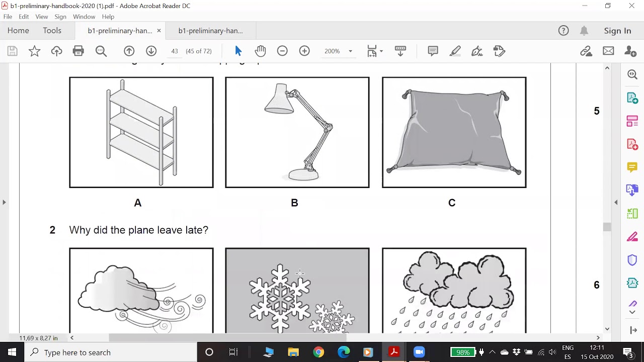
Task: Open the fit page options icon
Action: pos(374,51)
